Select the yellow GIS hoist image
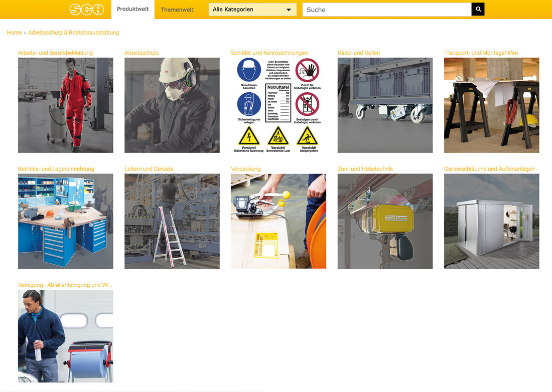Viewport: 552px width, 392px height. tap(385, 221)
